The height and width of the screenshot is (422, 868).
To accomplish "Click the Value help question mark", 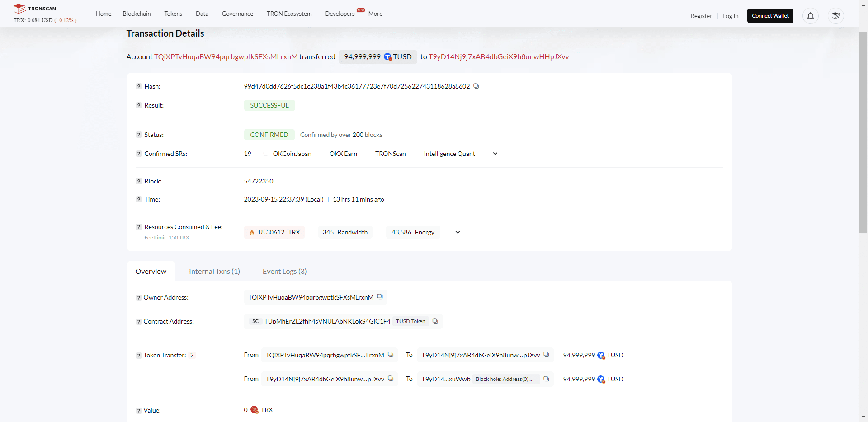I will [x=139, y=411].
